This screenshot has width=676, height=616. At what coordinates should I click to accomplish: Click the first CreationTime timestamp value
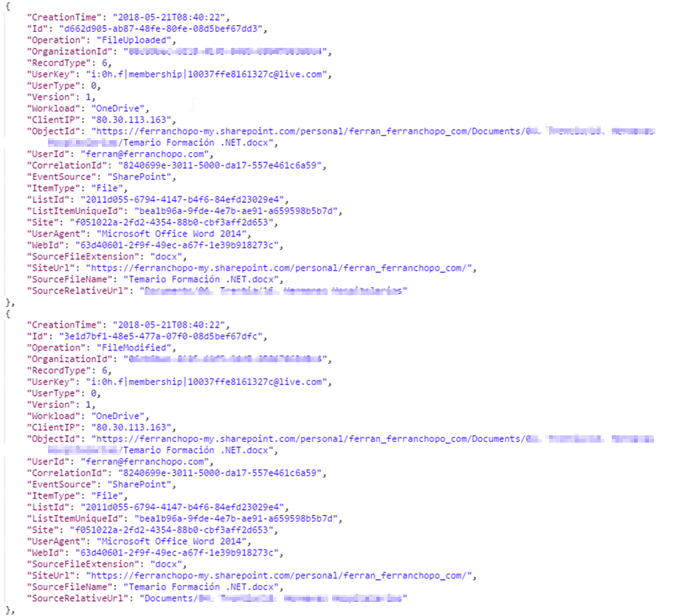(169, 17)
